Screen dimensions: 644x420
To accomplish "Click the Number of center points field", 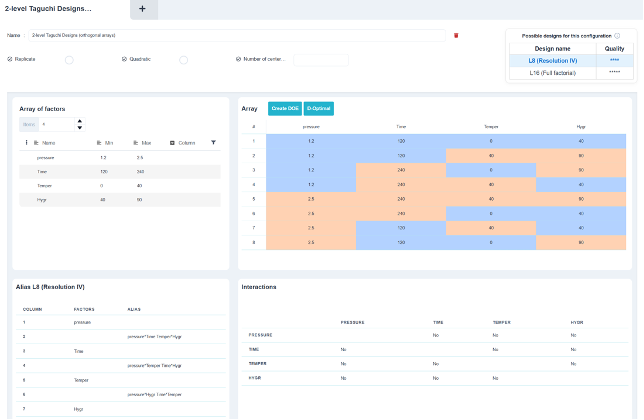I will pos(321,60).
